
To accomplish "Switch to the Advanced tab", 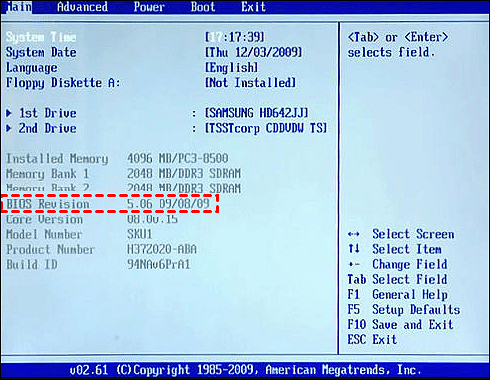I will pyautogui.click(x=82, y=7).
